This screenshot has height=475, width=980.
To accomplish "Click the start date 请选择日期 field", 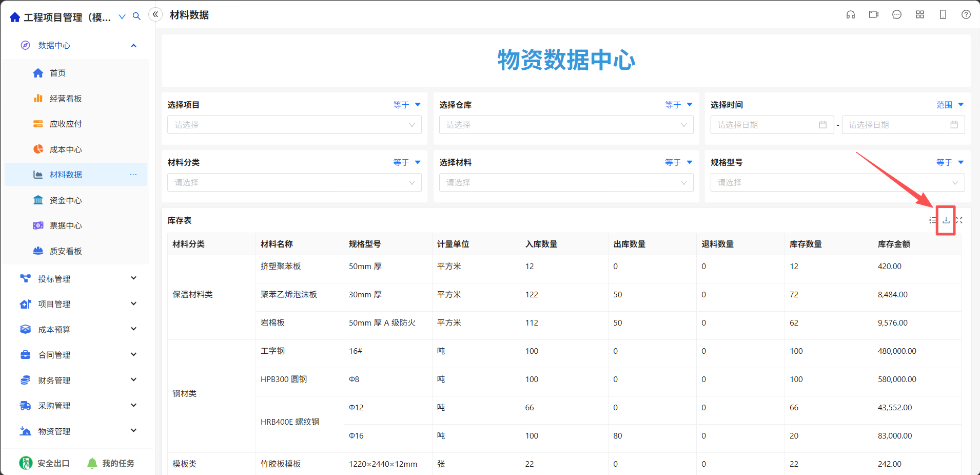I will tap(772, 125).
